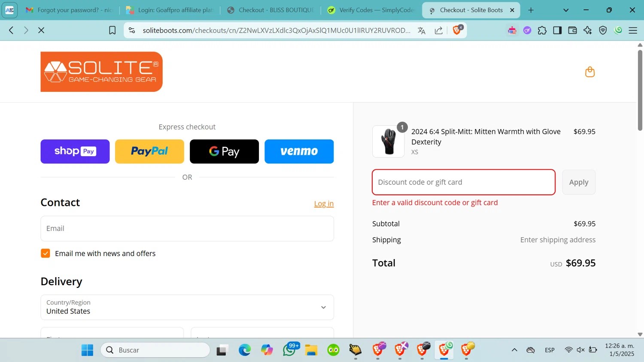Viewport: 644px width, 362px height.
Task: View site information icon in address bar
Action: click(x=132, y=30)
